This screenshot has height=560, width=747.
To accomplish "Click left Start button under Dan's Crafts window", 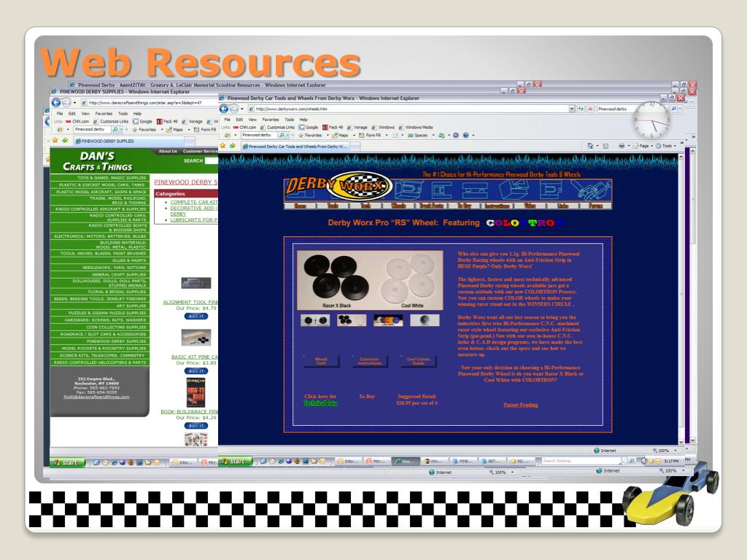I will (68, 462).
